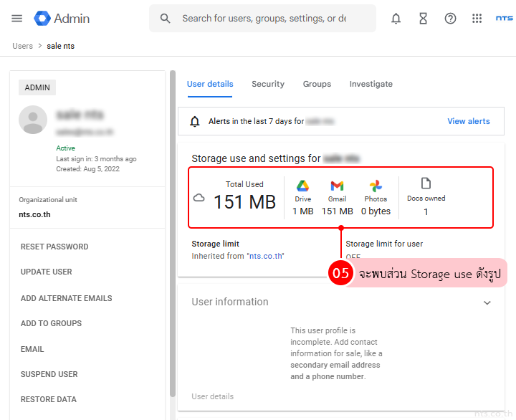This screenshot has height=420, width=516.
Task: Click the Google Admin logo
Action: [x=61, y=19]
